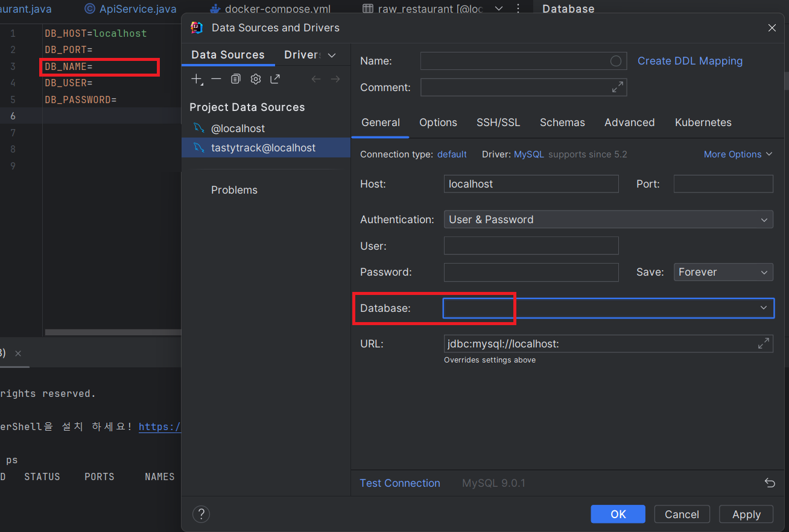This screenshot has width=789, height=532.
Task: Open the tabs dropdown after the Drivers tab
Action: pos(332,55)
